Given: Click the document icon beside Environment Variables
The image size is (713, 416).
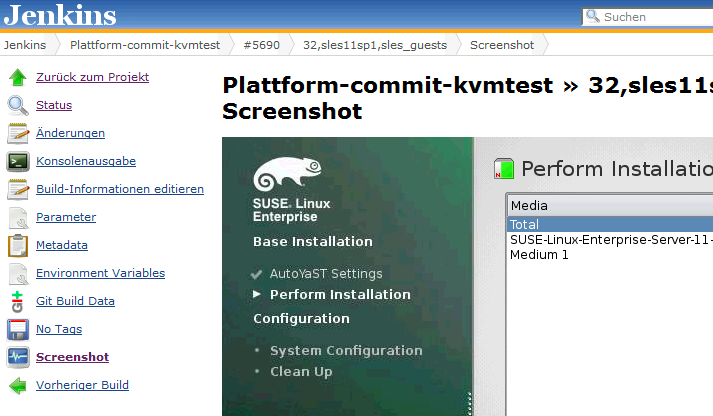Looking at the screenshot, I should point(18,274).
